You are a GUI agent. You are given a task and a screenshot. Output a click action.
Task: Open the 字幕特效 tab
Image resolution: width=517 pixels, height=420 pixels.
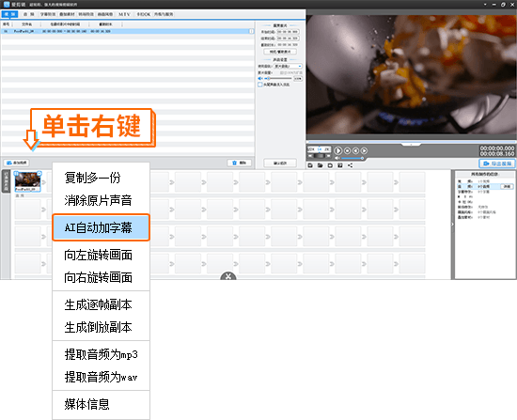tap(48, 14)
